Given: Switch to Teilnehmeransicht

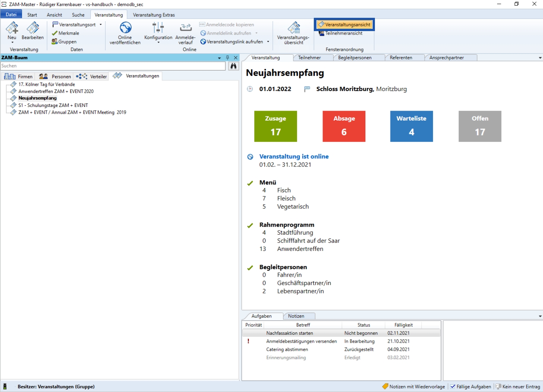Looking at the screenshot, I should 340,33.
